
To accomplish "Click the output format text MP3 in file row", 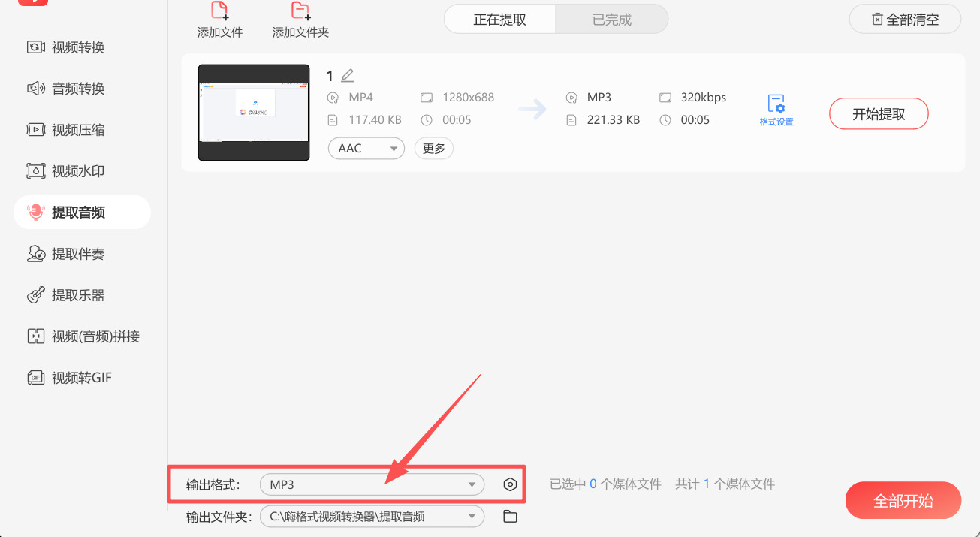I will 599,98.
